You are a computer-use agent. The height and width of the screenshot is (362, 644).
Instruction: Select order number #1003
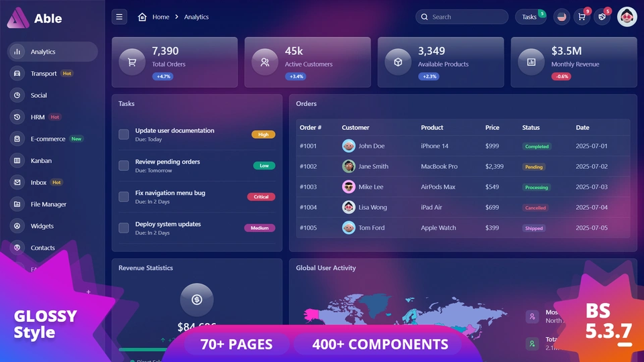308,187
